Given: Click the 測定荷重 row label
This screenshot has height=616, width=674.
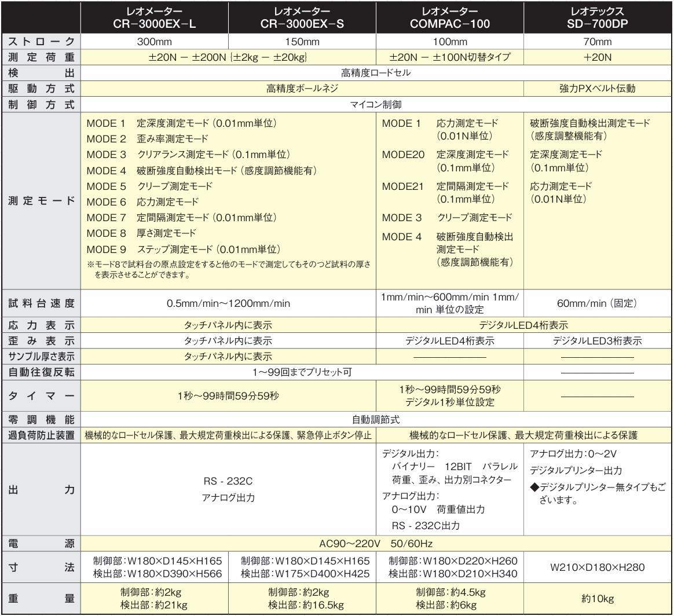Looking at the screenshot, I should [41, 57].
